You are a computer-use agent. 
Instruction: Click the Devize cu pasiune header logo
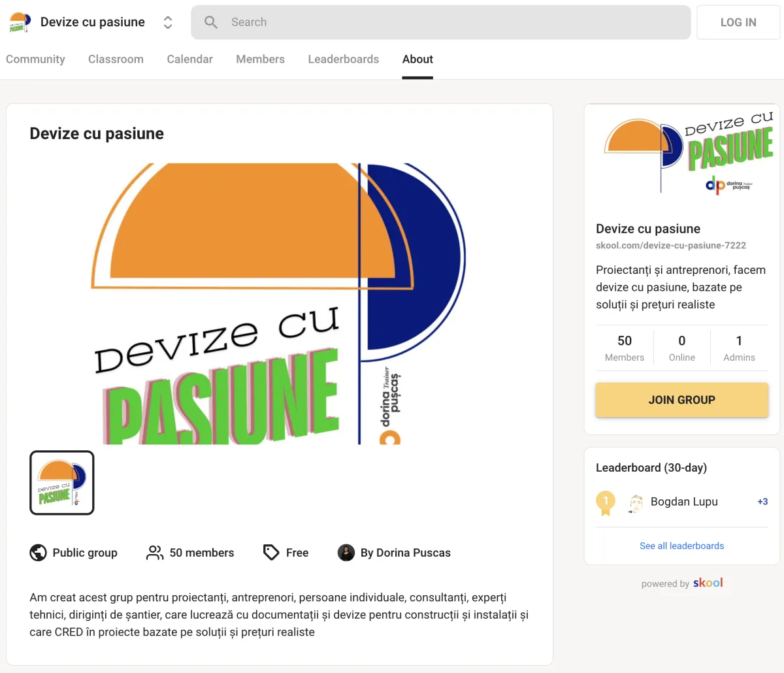(20, 22)
